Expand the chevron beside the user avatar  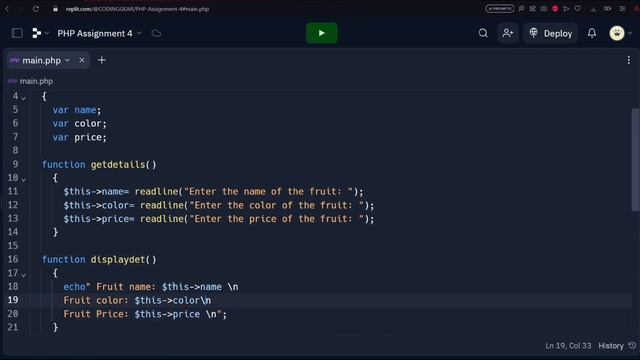630,33
